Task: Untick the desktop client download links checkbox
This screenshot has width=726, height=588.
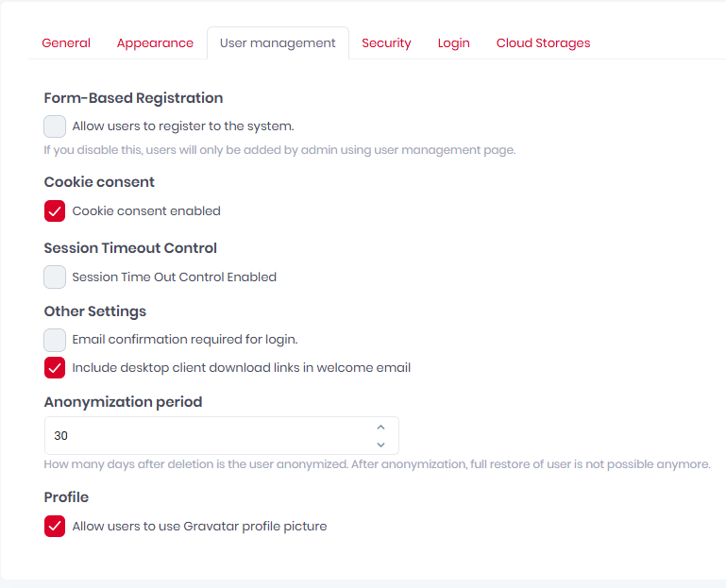Action: pos(55,368)
